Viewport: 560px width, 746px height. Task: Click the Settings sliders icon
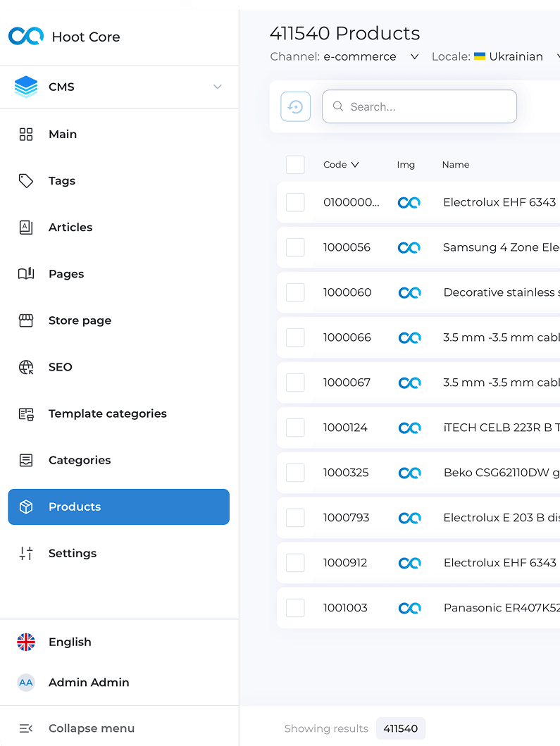tap(25, 553)
